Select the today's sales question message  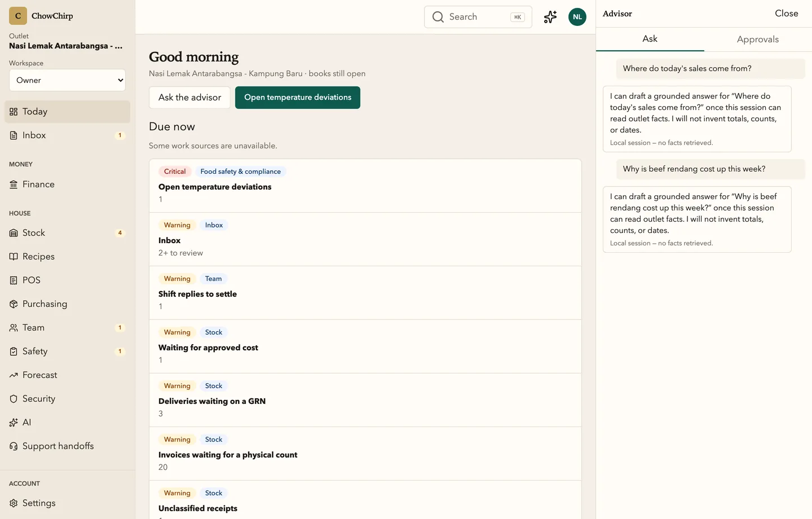[x=710, y=69]
